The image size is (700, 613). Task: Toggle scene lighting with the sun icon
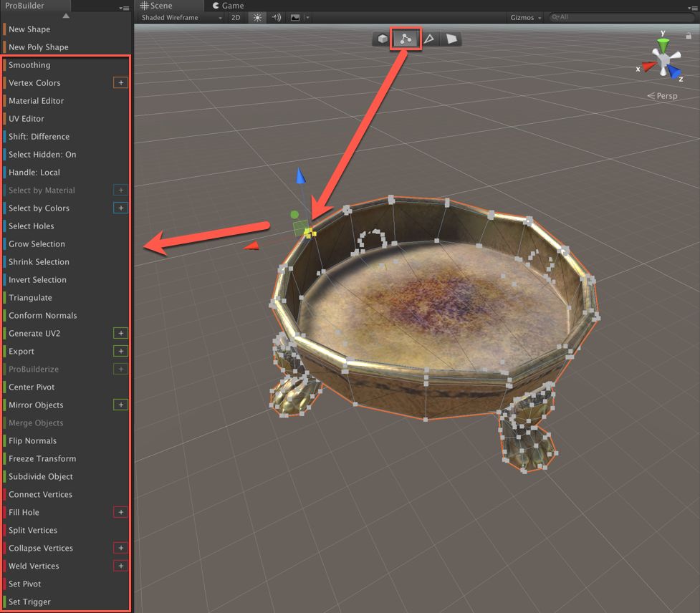256,18
